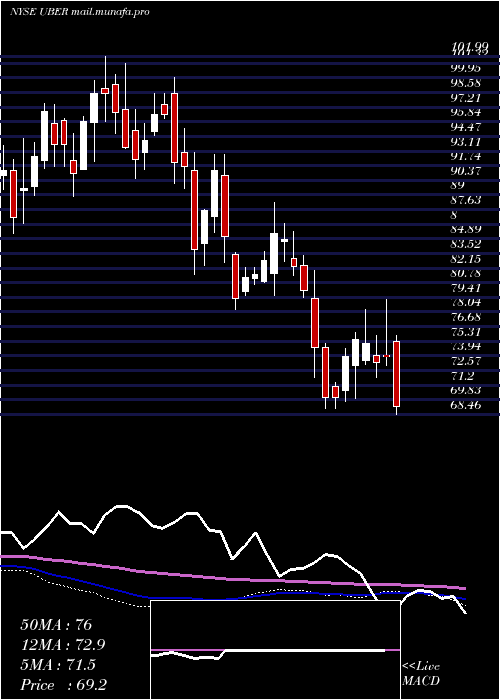Image resolution: width=500 pixels, height=700 pixels.
Task: Click the 50MA : 76 value
Action: pyautogui.click(x=56, y=625)
